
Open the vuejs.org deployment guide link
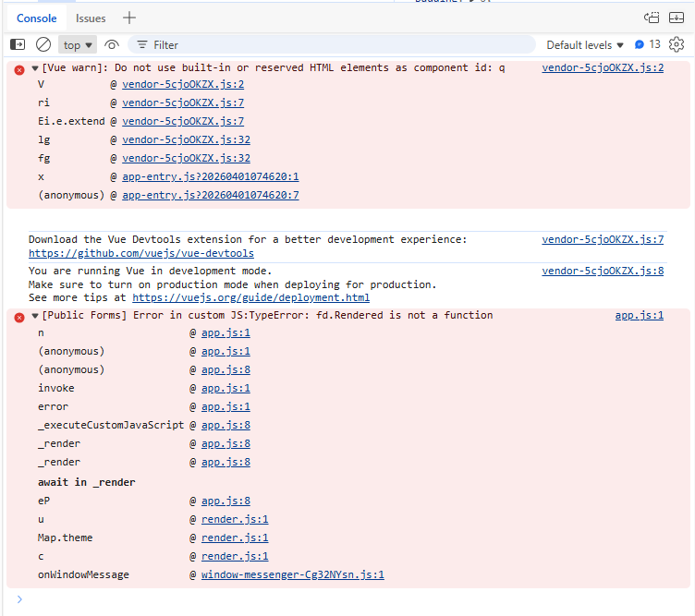(x=250, y=298)
